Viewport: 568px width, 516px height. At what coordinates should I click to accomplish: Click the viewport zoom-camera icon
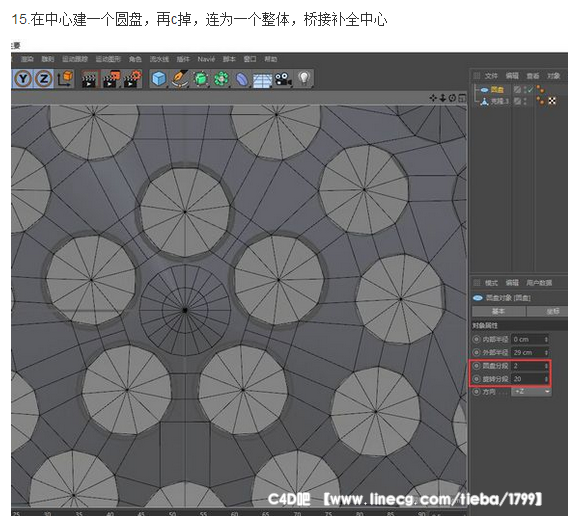[443, 98]
